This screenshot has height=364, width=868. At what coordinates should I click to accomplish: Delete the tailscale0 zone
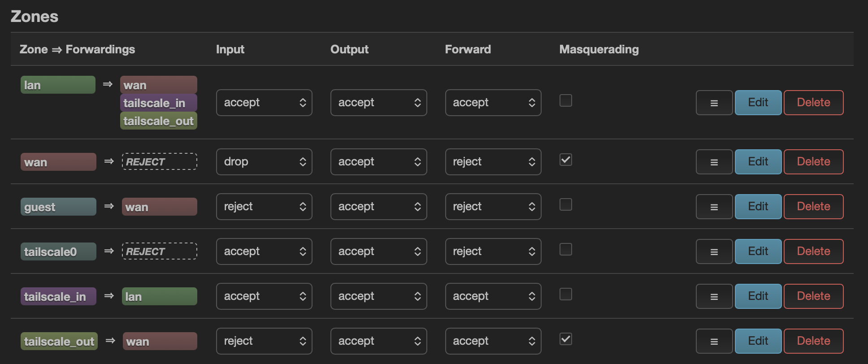[813, 251]
